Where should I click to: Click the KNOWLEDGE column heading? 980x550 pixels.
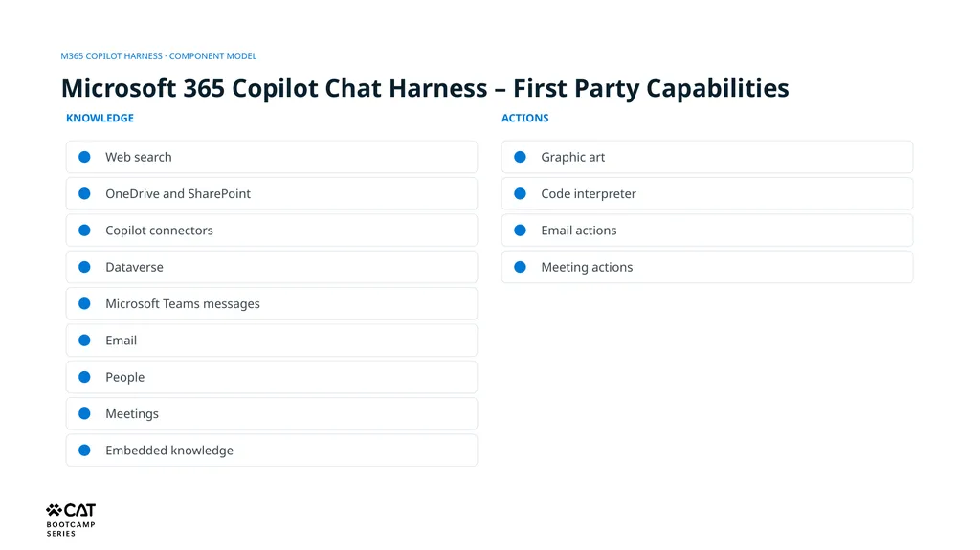tap(100, 118)
